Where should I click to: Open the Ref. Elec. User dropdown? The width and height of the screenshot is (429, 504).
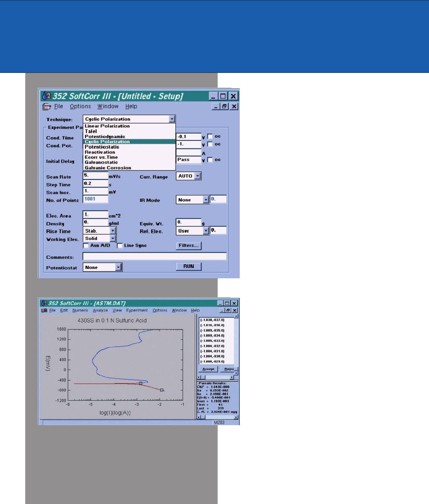(x=206, y=231)
